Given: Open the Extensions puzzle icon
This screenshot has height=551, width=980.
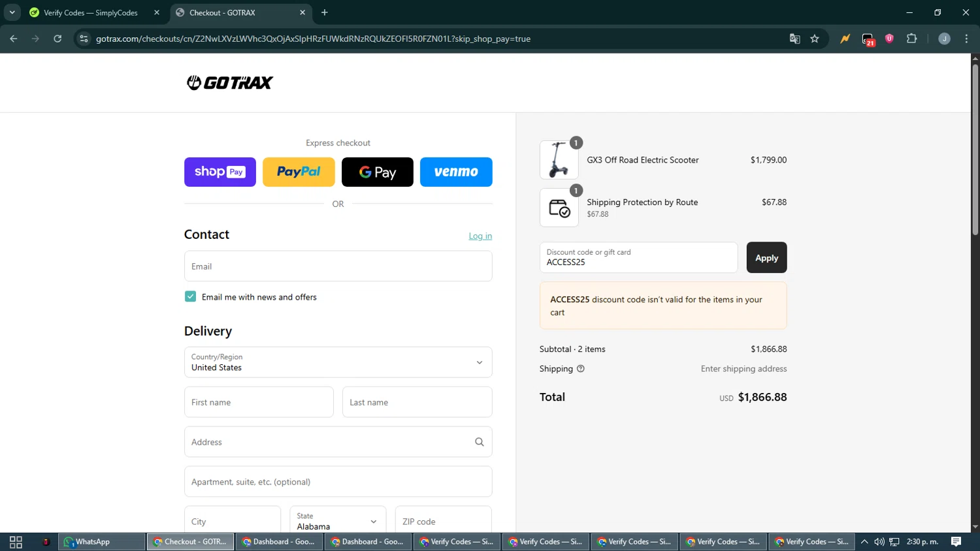Looking at the screenshot, I should pyautogui.click(x=912, y=39).
